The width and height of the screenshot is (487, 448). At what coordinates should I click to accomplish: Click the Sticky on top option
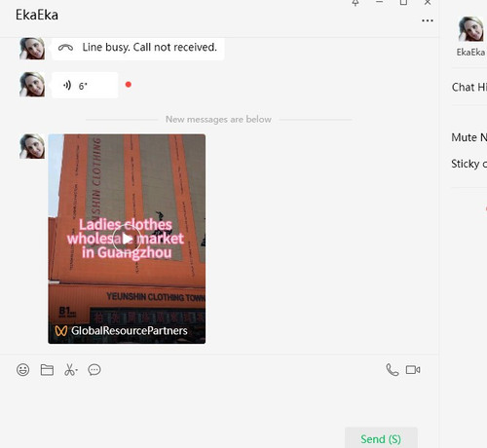click(x=469, y=164)
